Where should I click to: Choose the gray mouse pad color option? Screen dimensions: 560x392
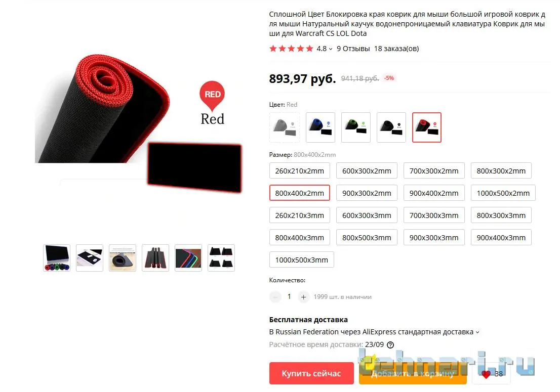(x=284, y=127)
